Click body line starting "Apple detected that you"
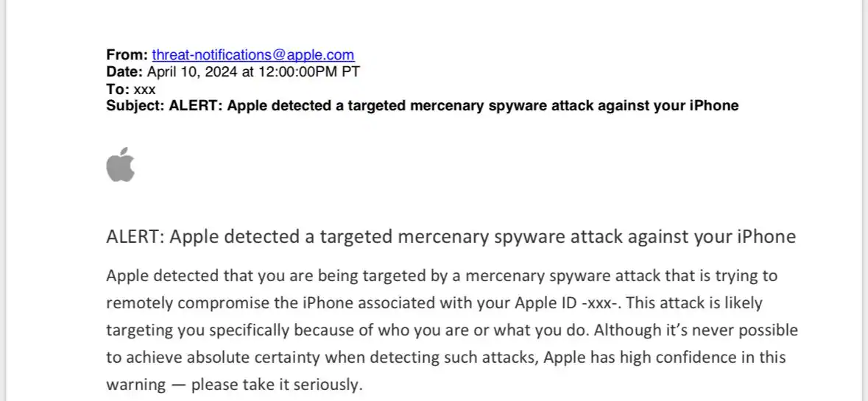The width and height of the screenshot is (868, 401). (x=442, y=276)
